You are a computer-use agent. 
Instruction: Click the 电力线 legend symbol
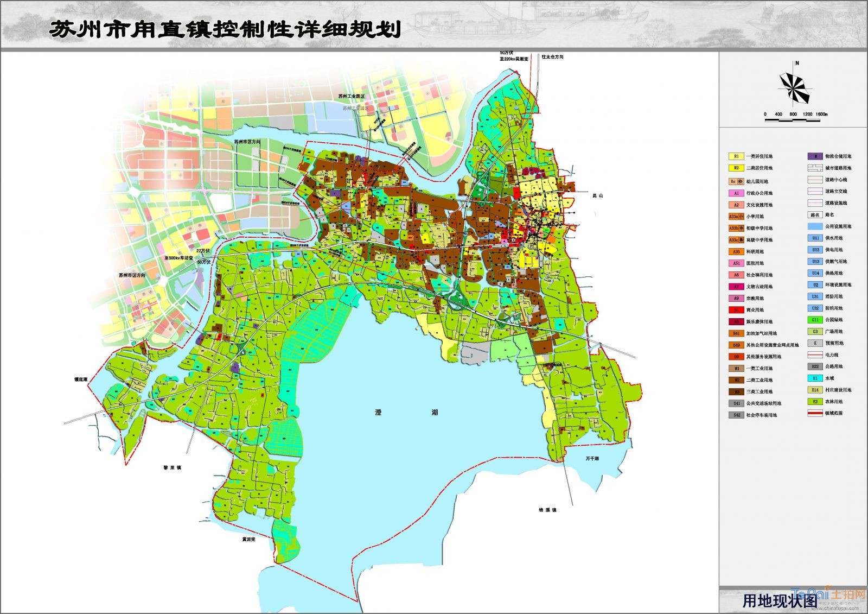coord(815,355)
